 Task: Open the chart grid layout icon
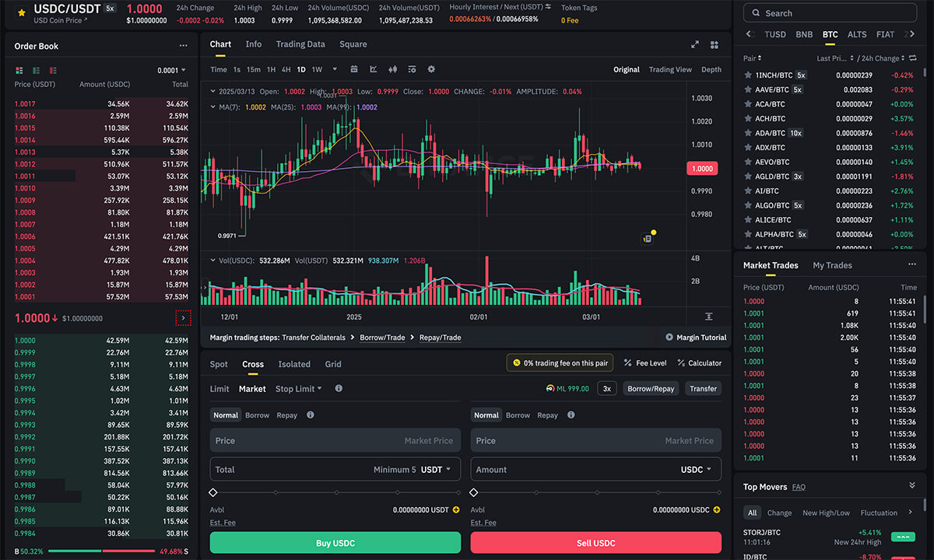[714, 45]
